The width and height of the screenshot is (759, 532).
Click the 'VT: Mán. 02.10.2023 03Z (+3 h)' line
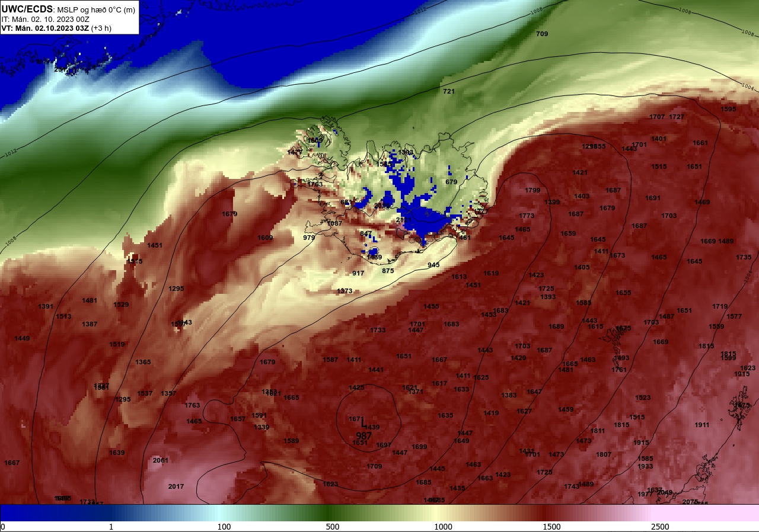[x=56, y=28]
